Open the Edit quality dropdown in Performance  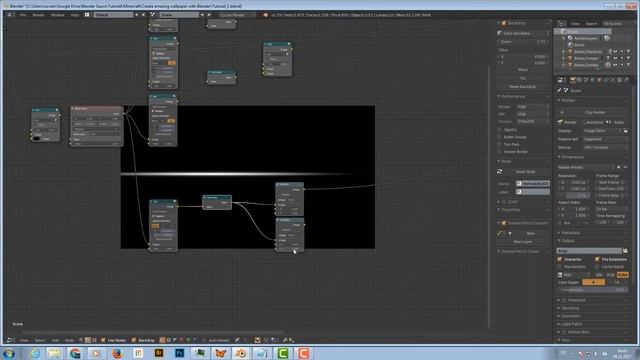(x=532, y=114)
